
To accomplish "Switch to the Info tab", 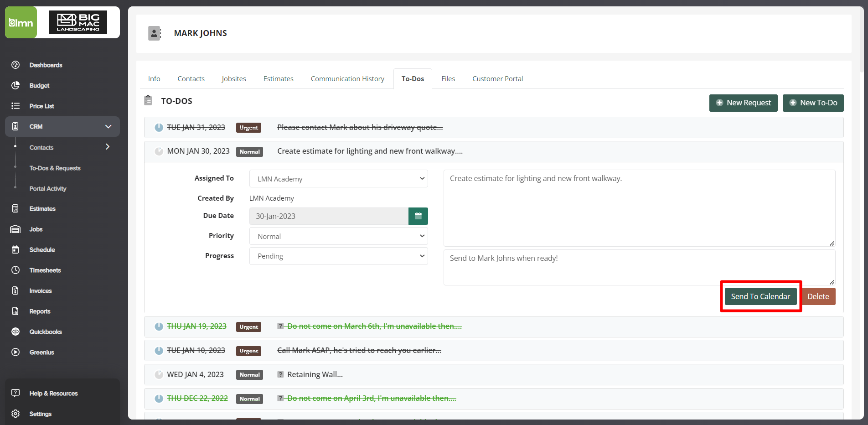I will (154, 78).
